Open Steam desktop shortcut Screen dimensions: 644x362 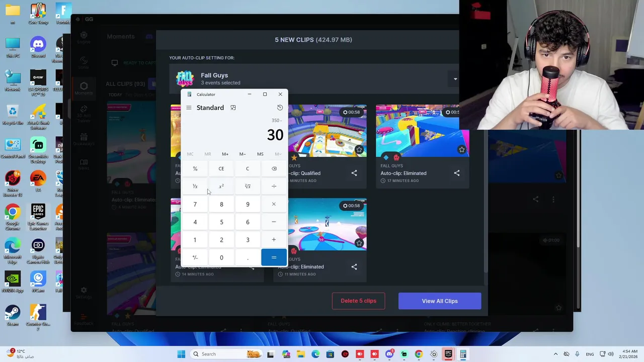(x=13, y=315)
